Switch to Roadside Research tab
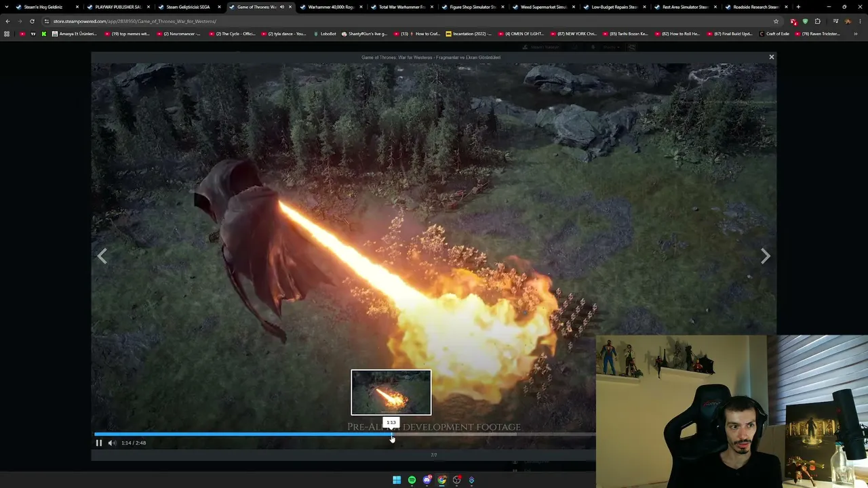Screen dimensions: 868x488 755,7
